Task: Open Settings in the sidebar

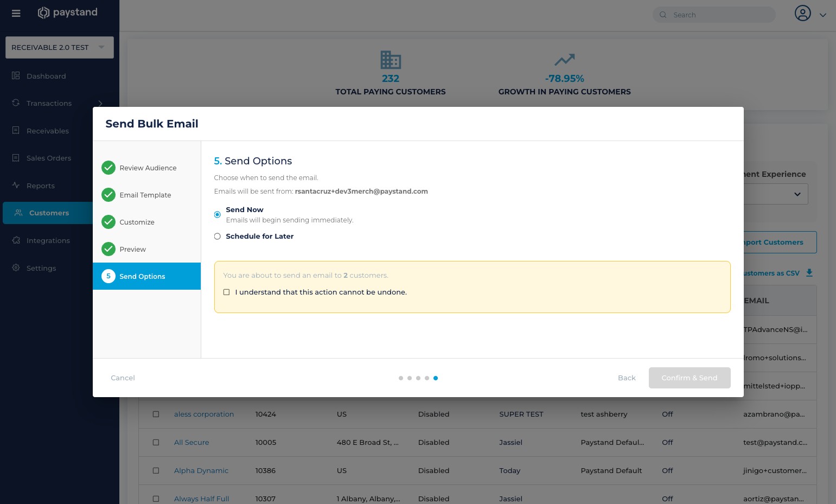Action: (41, 268)
